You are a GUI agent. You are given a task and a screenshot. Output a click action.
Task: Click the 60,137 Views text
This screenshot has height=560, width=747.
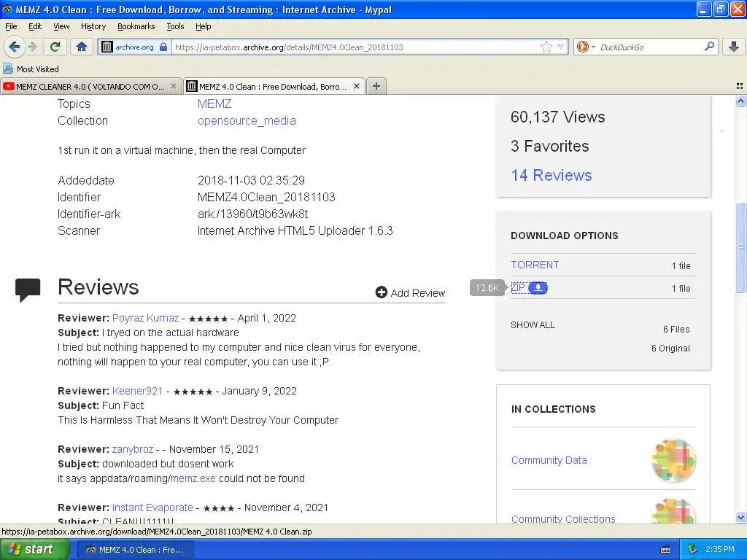tap(557, 117)
